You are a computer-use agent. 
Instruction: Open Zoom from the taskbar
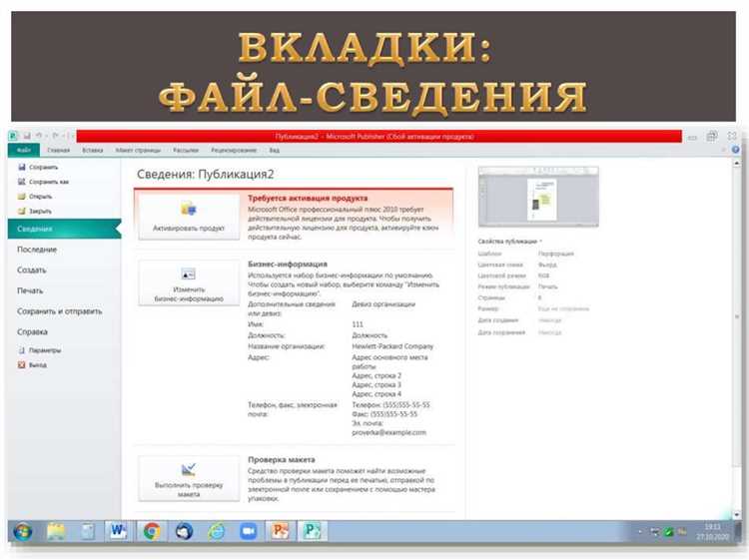pyautogui.click(x=249, y=531)
